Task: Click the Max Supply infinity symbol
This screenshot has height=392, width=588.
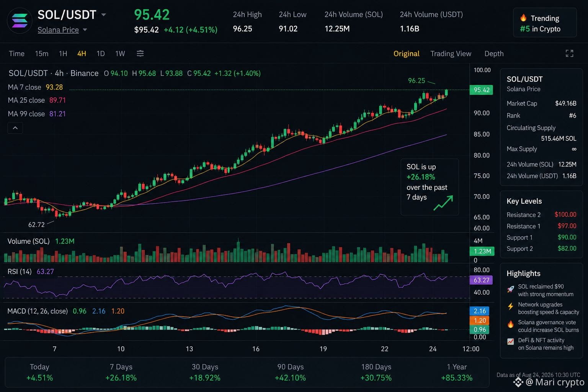Action: (574, 149)
